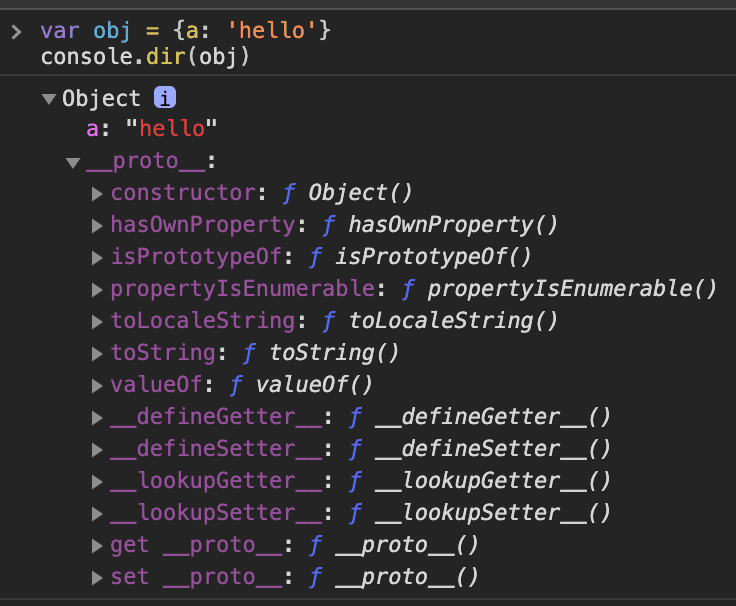This screenshot has height=606, width=736.
Task: Click the ƒ Object() constructor value
Action: (x=349, y=193)
